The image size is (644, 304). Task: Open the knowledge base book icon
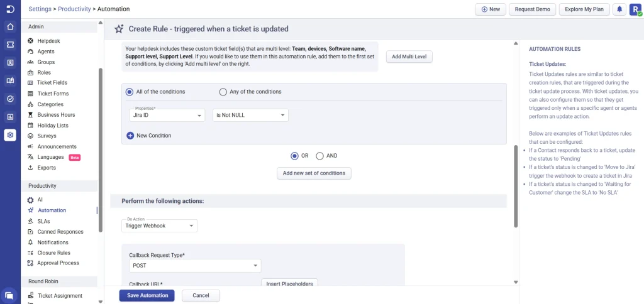[10, 80]
